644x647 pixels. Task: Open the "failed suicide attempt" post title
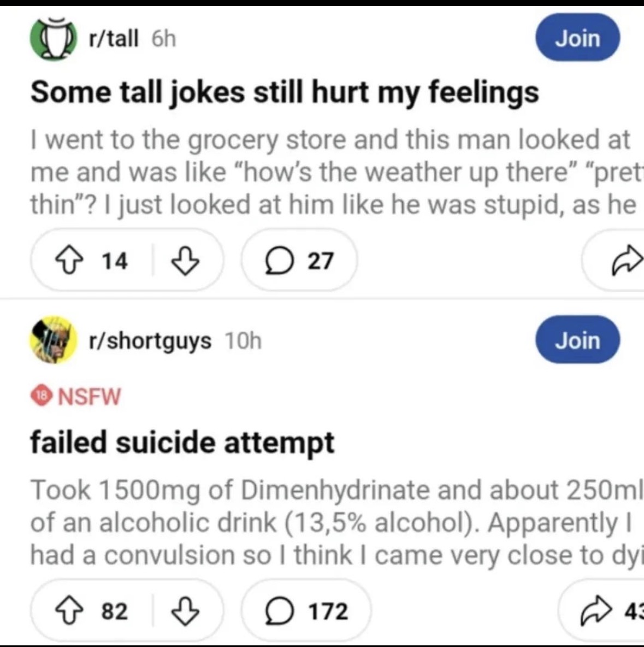[182, 442]
